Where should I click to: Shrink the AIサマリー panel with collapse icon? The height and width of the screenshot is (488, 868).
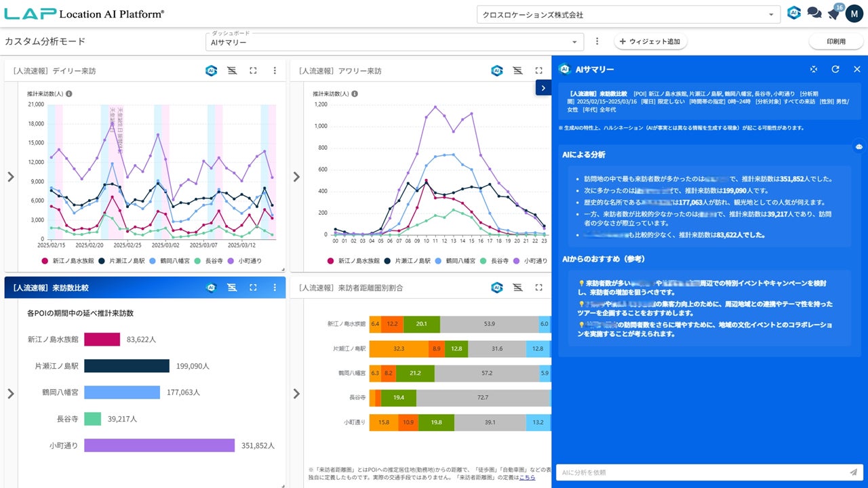pos(814,69)
